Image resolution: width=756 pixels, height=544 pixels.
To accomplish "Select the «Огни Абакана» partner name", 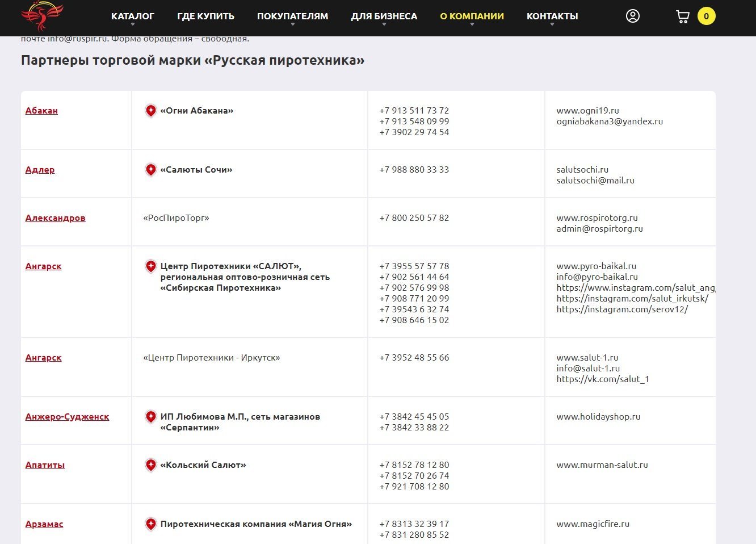I will click(x=197, y=111).
